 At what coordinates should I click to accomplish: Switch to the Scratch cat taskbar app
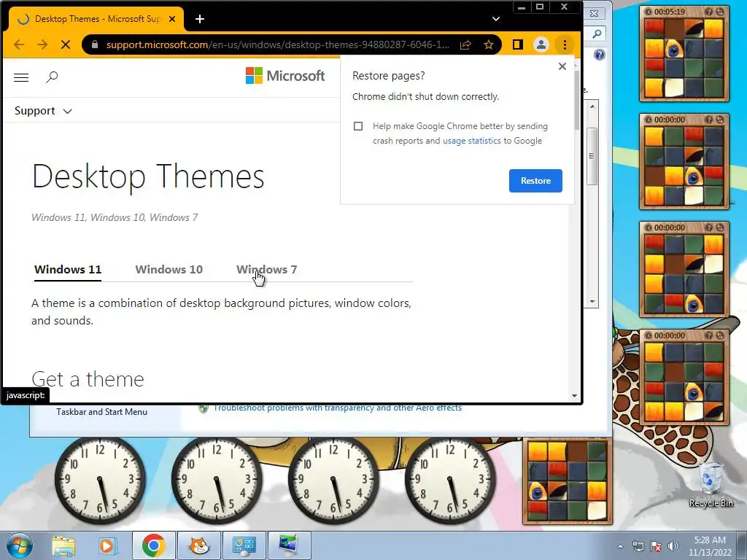[199, 545]
